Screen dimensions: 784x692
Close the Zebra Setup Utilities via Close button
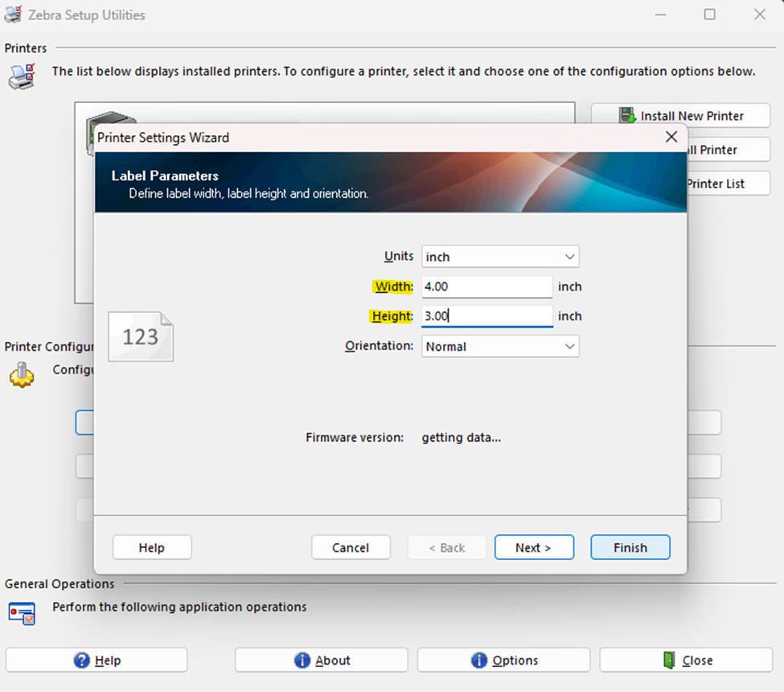(x=686, y=660)
